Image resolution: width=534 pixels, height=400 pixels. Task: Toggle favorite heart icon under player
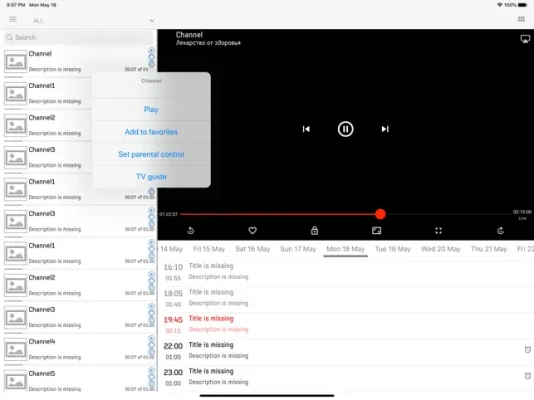[252, 230]
